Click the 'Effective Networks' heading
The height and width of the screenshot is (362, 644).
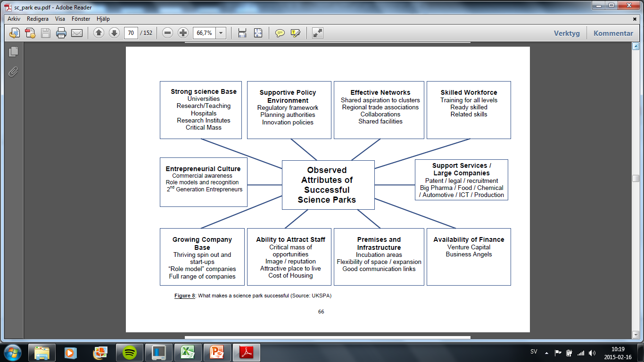(x=380, y=92)
